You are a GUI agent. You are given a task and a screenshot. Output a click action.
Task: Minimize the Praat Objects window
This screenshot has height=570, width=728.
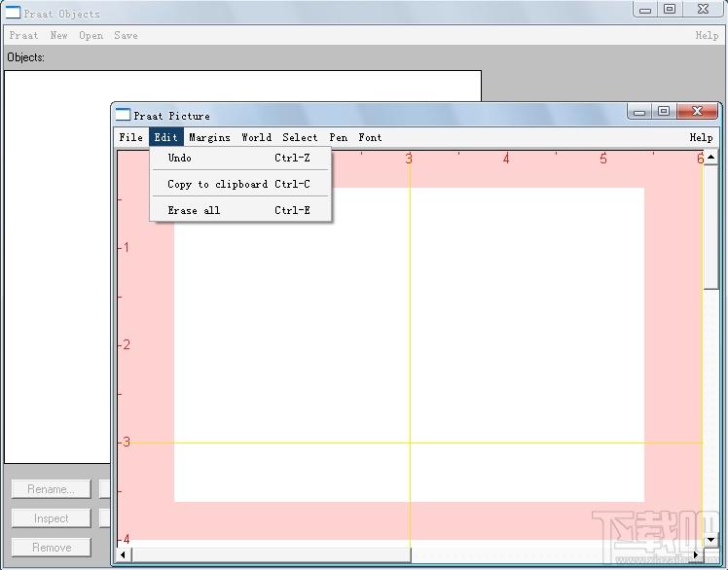pos(645,10)
